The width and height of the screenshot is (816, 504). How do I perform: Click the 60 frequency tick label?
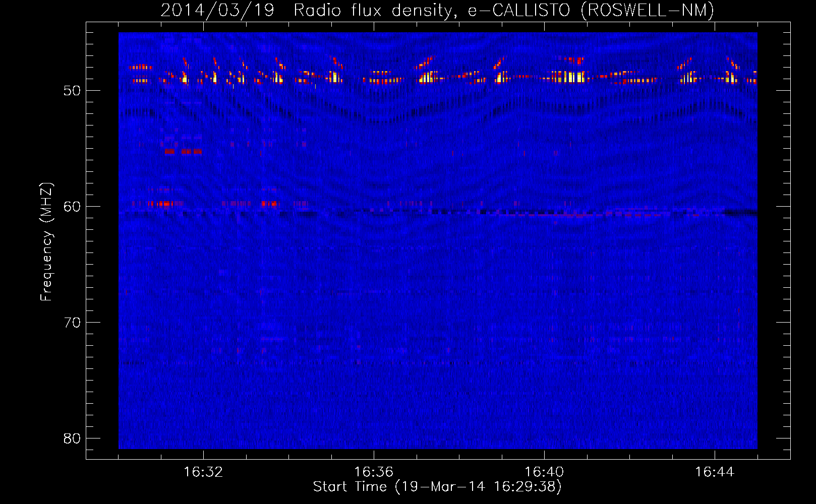(72, 207)
